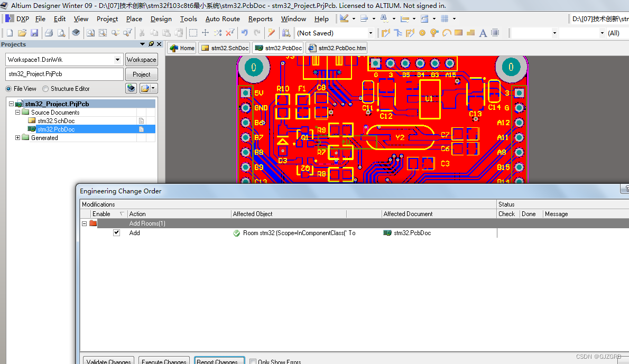The height and width of the screenshot is (364, 629).
Task: Switch to the stm32.PcbDoc.htm tab
Action: click(x=337, y=48)
